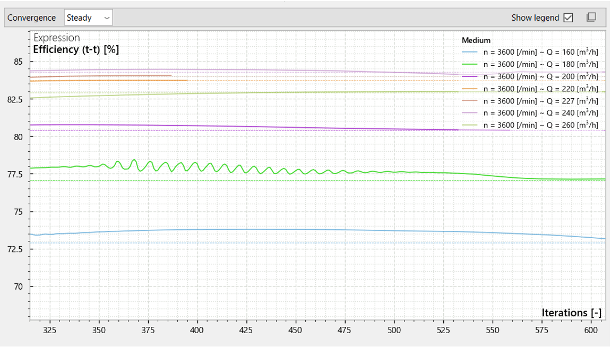The height and width of the screenshot is (364, 611).
Task: Click the green legend swatch for Q = 180
Action: [469, 64]
